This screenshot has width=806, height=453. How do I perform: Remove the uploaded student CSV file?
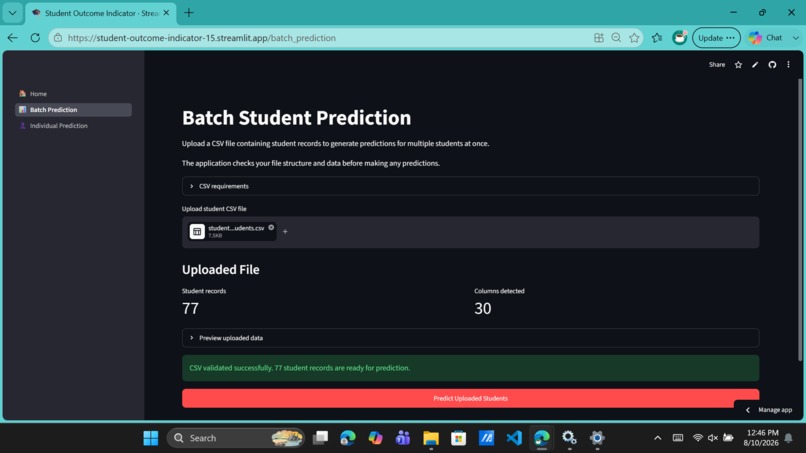pyautogui.click(x=271, y=227)
